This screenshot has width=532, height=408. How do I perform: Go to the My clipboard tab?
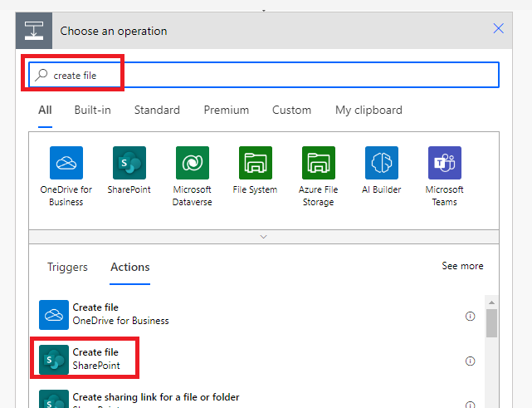[x=368, y=110]
